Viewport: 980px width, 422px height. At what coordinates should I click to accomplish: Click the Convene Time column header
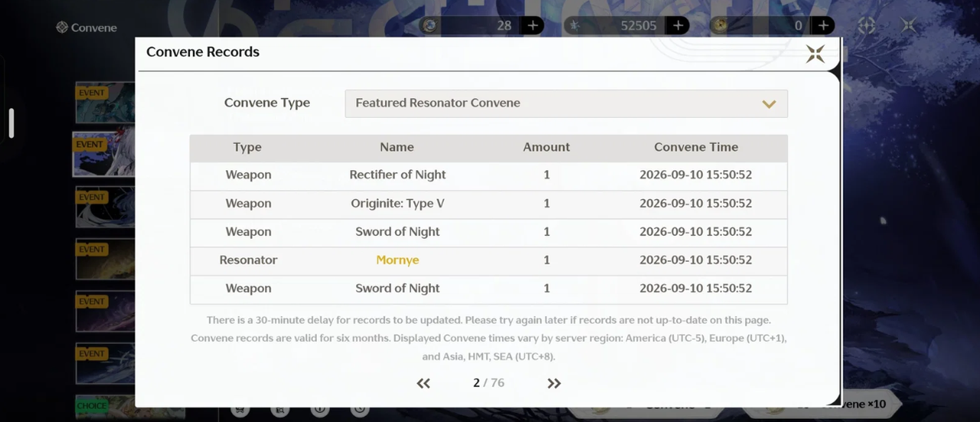pos(696,148)
